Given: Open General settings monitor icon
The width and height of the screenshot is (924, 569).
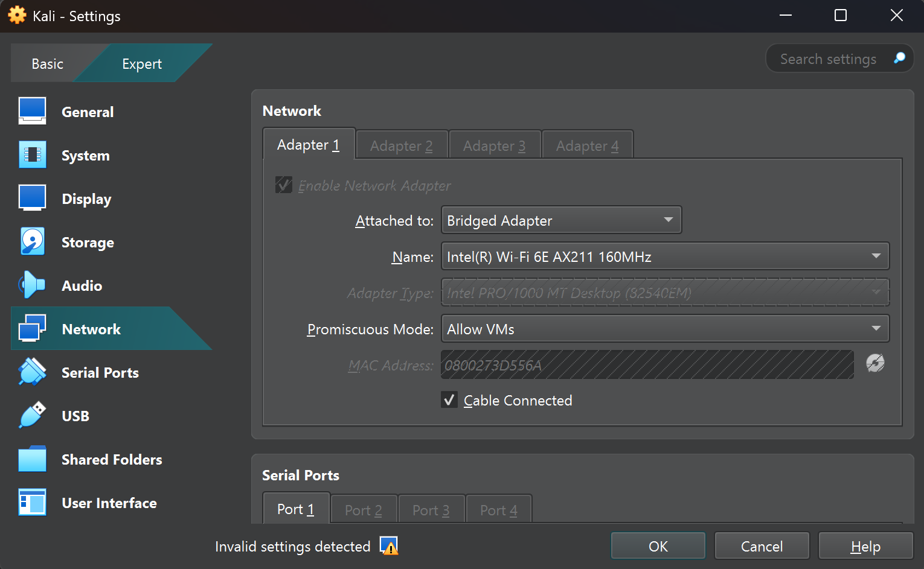Looking at the screenshot, I should point(32,112).
